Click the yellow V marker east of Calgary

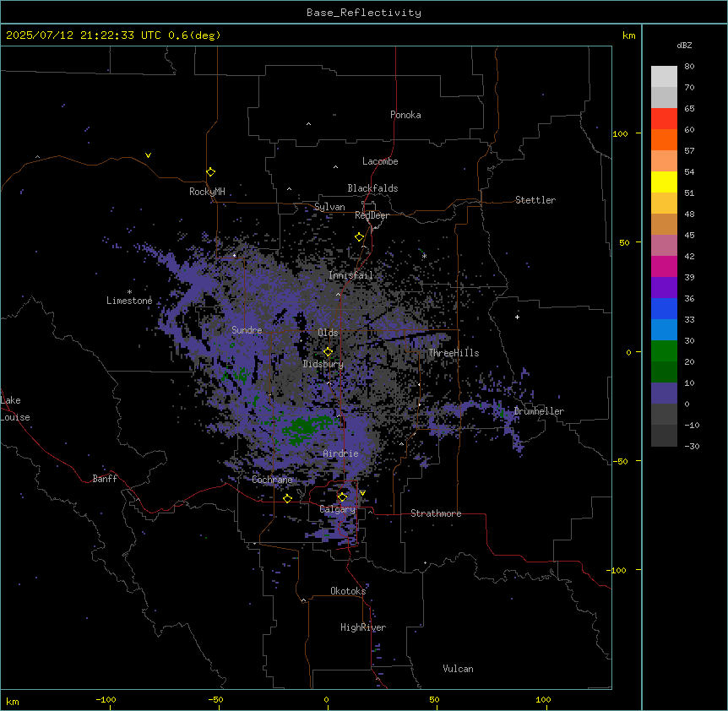[362, 493]
